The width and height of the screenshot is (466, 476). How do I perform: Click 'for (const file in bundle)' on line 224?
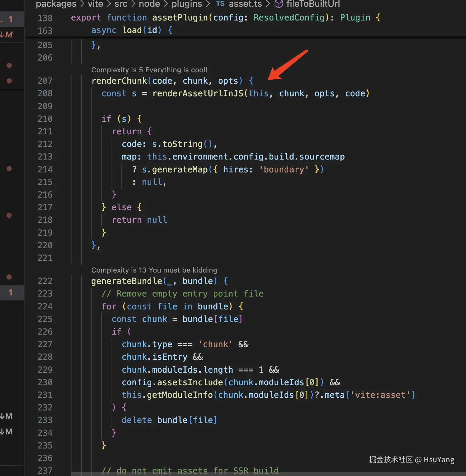coord(167,307)
